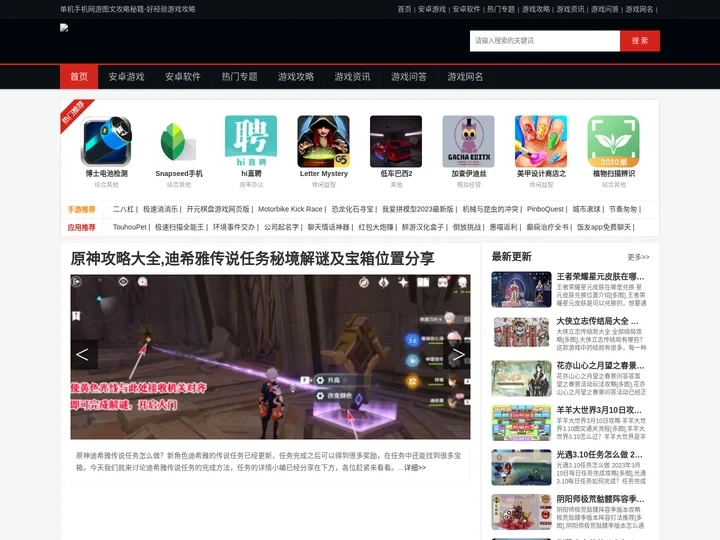Open the 原神攻略大全 article headline

coord(252,259)
